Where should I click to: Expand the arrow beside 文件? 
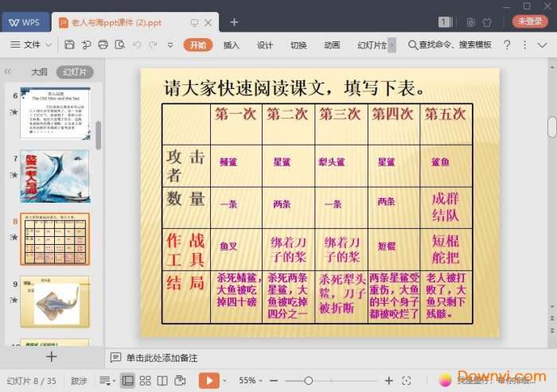click(x=49, y=45)
